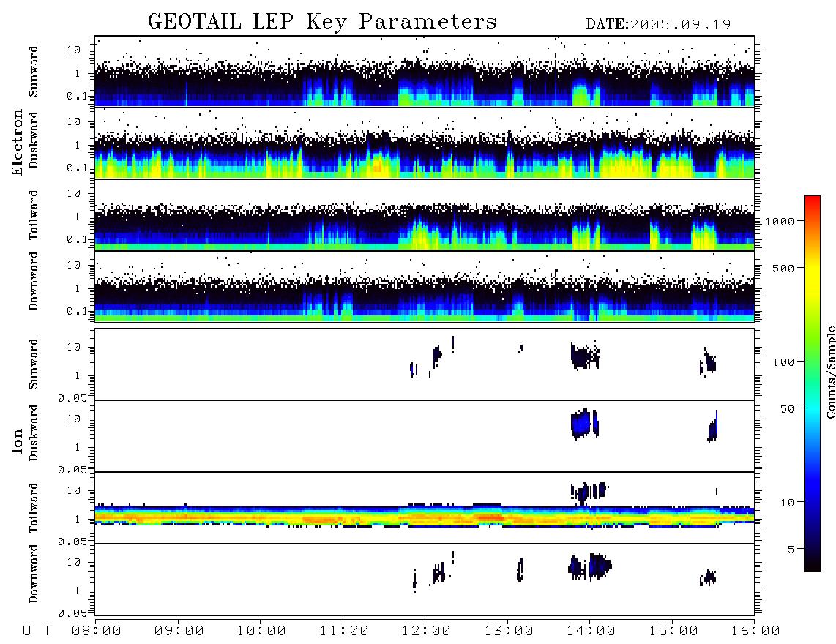Click the "10" tick of Ion Sunward panel
This screenshot has height=644, width=836.
(x=74, y=347)
